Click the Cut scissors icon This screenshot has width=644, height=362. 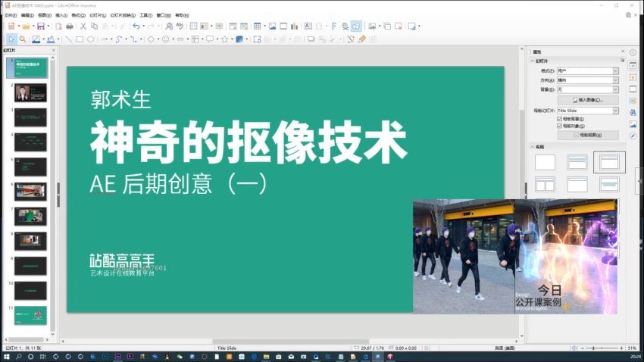pos(83,26)
